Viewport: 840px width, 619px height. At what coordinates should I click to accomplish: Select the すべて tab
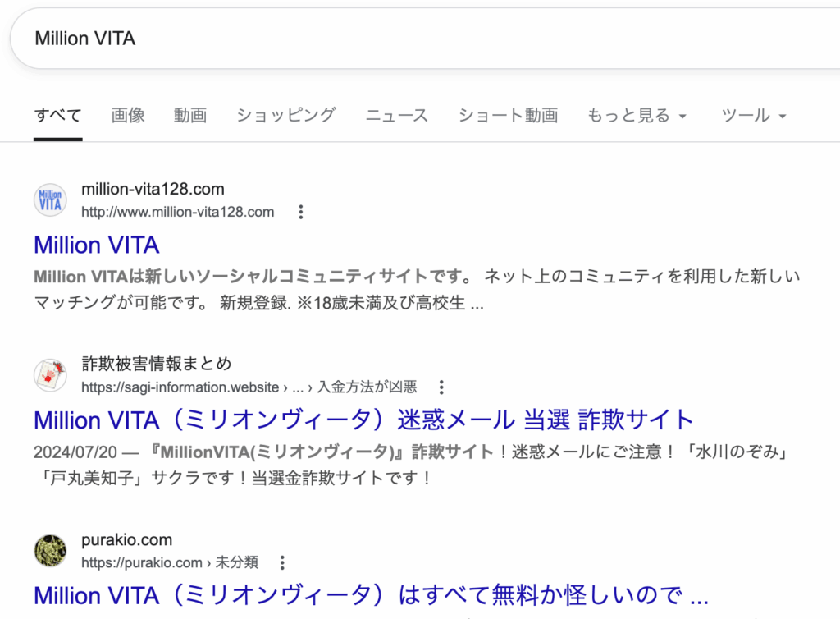tap(57, 116)
